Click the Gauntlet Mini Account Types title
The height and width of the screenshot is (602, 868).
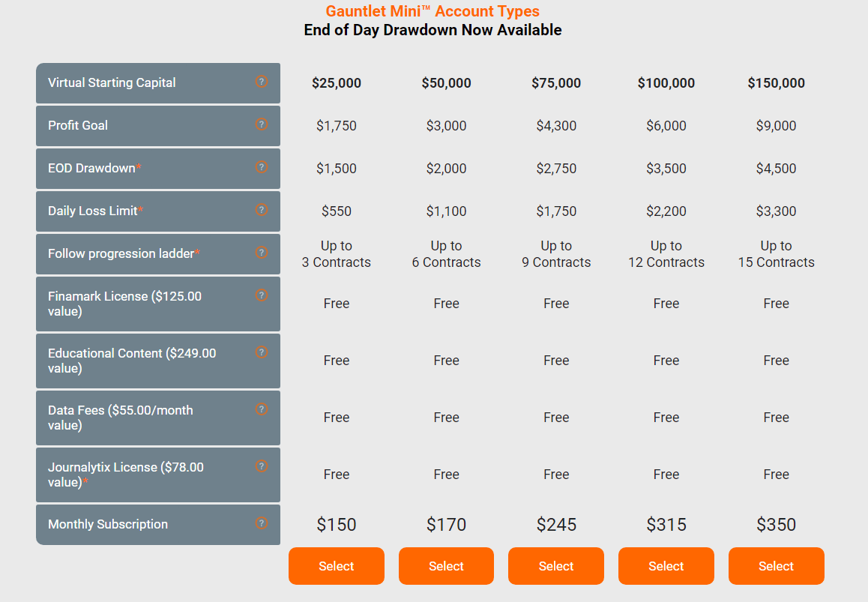(433, 11)
